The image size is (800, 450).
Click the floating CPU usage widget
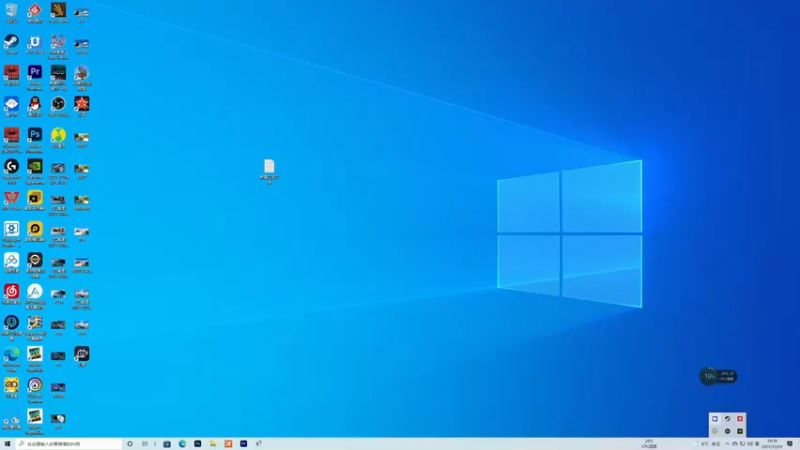tap(718, 376)
